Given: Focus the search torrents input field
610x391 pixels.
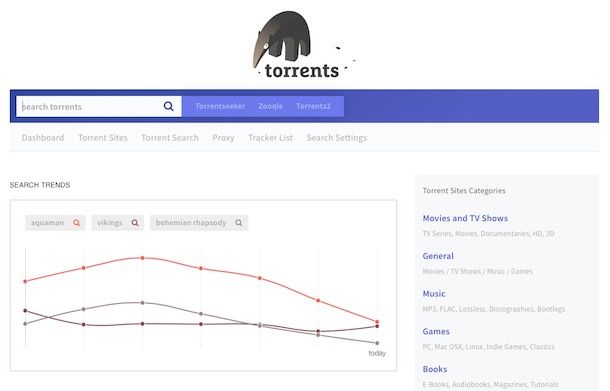Looking at the screenshot, I should pyautogui.click(x=99, y=106).
